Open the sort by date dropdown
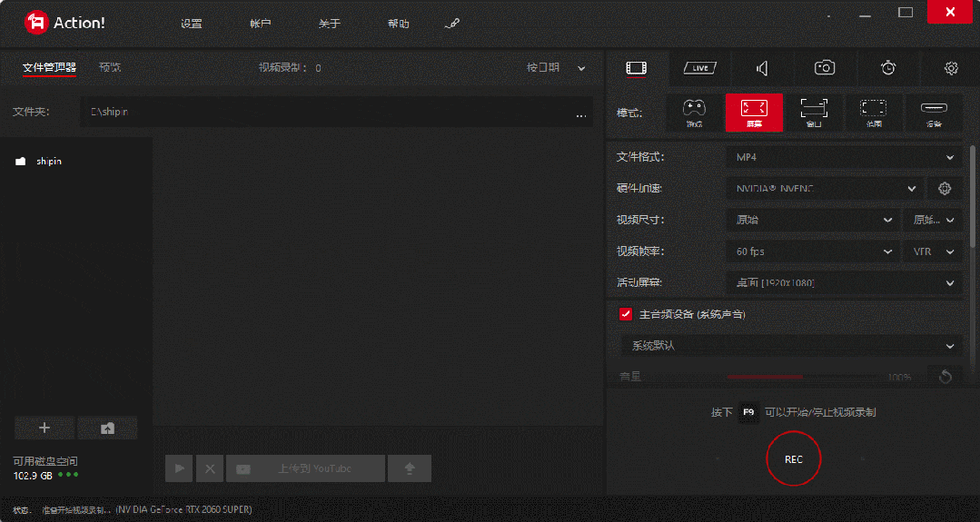This screenshot has height=522, width=980. (556, 67)
